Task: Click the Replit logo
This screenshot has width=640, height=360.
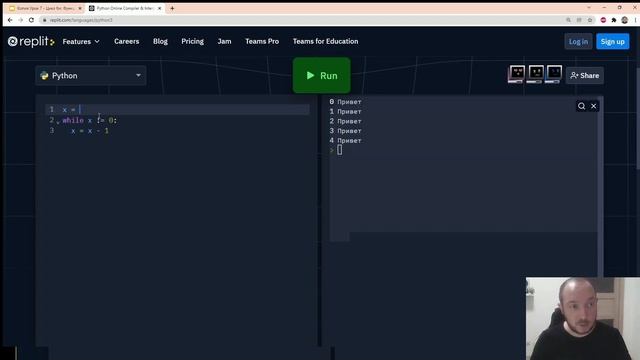Action: (31, 41)
